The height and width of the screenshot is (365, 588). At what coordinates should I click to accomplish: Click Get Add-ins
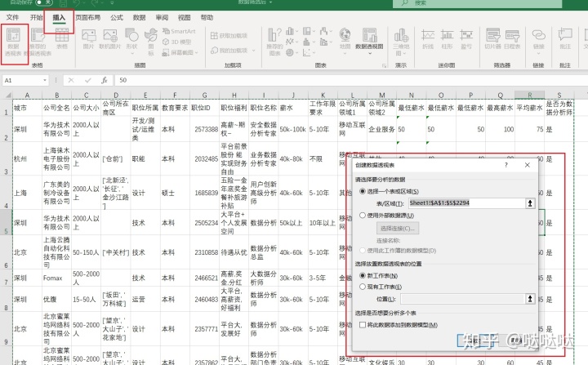229,36
